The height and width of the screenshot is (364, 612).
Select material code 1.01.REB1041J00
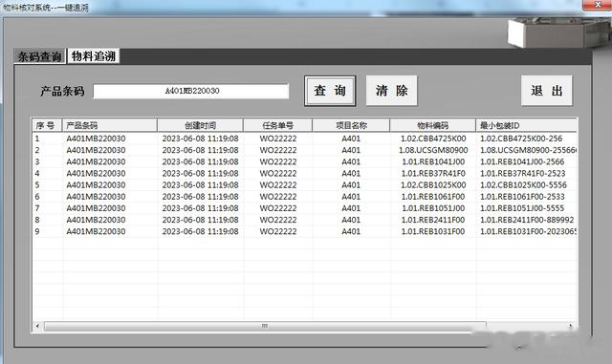point(433,161)
